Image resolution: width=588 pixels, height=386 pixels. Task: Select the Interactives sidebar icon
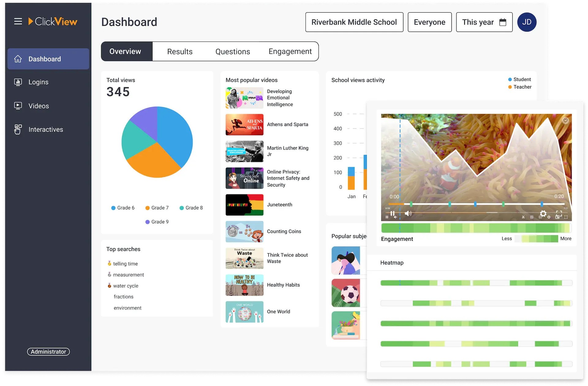pyautogui.click(x=18, y=129)
